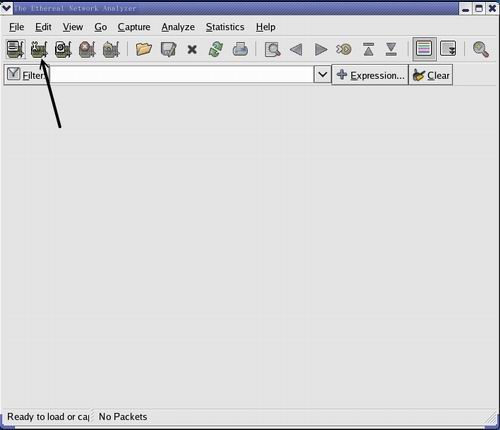The width and height of the screenshot is (500, 430).
Task: Stop the running capture icon
Action: point(87,49)
